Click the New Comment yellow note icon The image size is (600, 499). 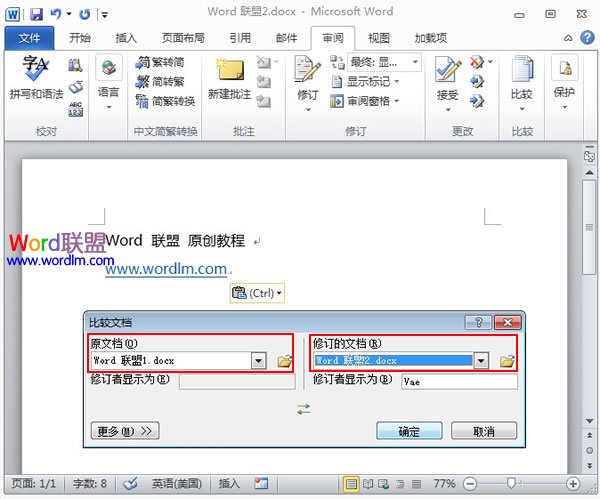(x=230, y=70)
